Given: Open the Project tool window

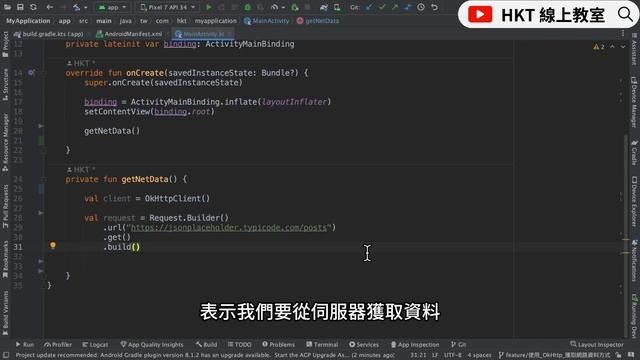Looking at the screenshot, I should 5,44.
